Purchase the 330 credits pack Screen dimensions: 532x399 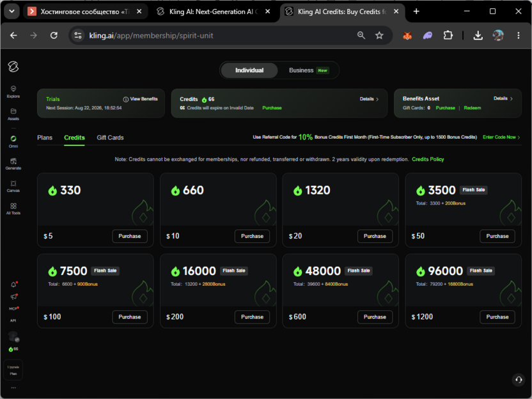tap(130, 236)
